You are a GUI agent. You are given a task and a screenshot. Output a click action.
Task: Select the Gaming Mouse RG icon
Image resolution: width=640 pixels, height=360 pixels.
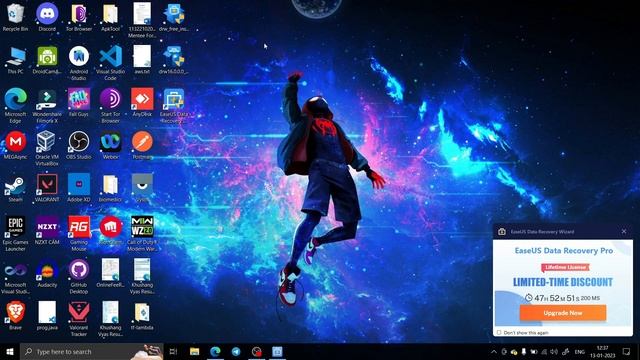[79, 233]
